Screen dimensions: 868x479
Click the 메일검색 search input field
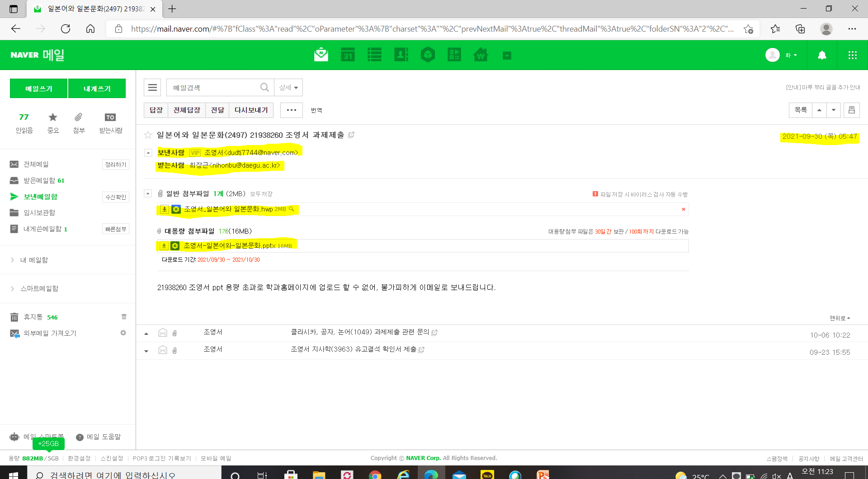(212, 88)
